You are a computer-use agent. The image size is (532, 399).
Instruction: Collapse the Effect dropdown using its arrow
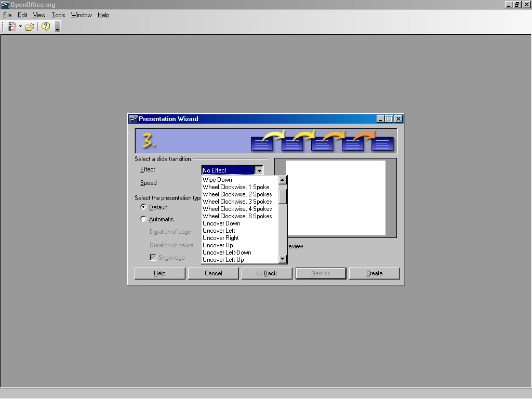tap(259, 170)
